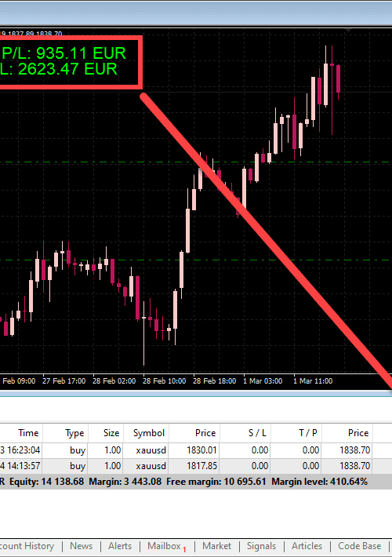The width and height of the screenshot is (392, 557).
Task: Open the Signals tab
Action: coord(261,546)
